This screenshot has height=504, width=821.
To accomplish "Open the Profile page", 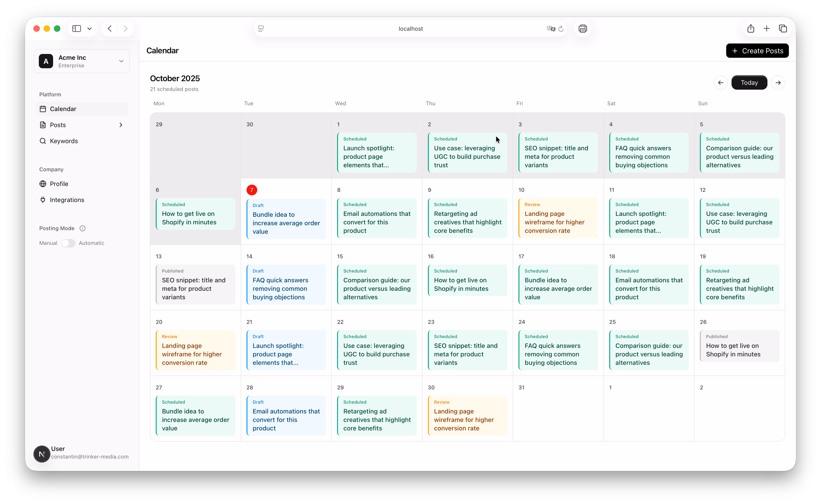I will point(59,184).
